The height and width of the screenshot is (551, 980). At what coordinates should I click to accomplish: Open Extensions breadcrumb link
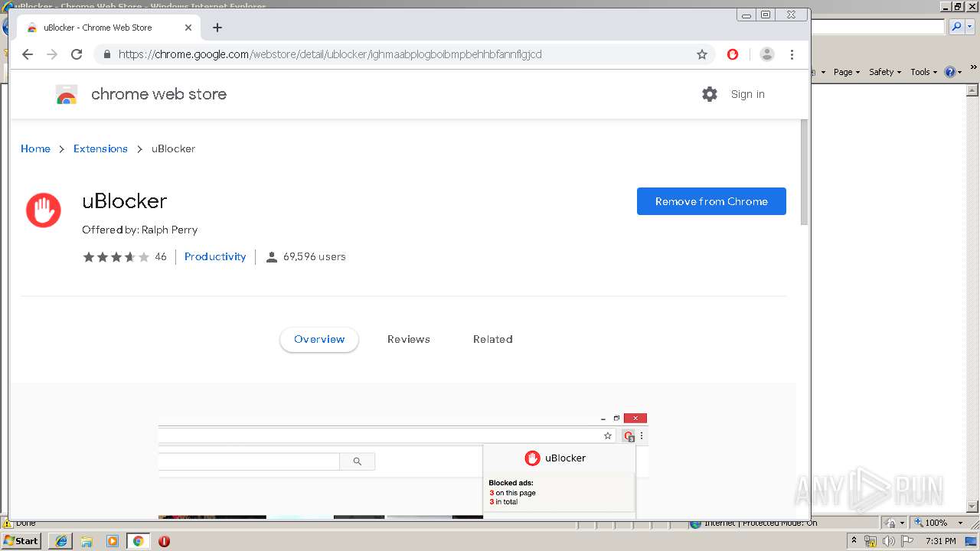pyautogui.click(x=100, y=148)
